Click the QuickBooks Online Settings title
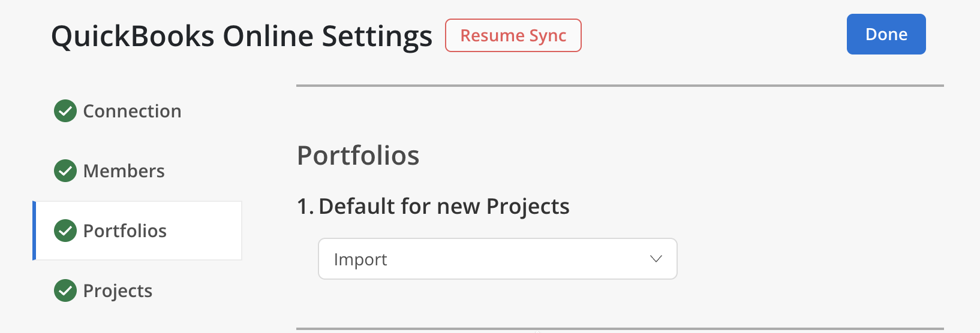980x333 pixels. click(242, 36)
